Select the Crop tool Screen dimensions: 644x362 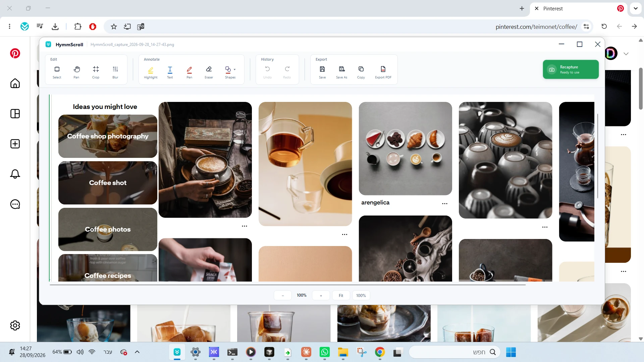96,72
